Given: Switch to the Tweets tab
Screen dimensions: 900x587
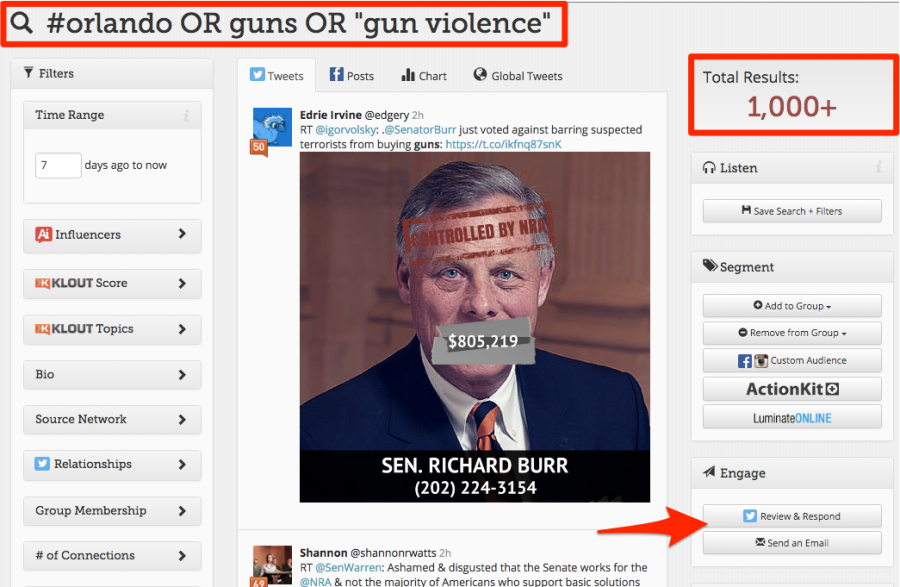Looking at the screenshot, I should click(x=277, y=76).
